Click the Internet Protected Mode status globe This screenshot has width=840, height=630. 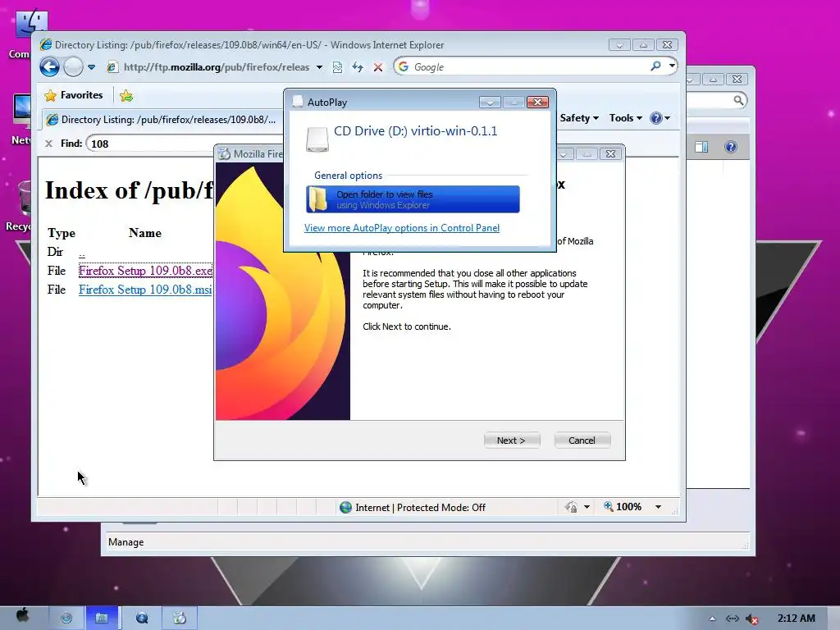pyautogui.click(x=346, y=507)
